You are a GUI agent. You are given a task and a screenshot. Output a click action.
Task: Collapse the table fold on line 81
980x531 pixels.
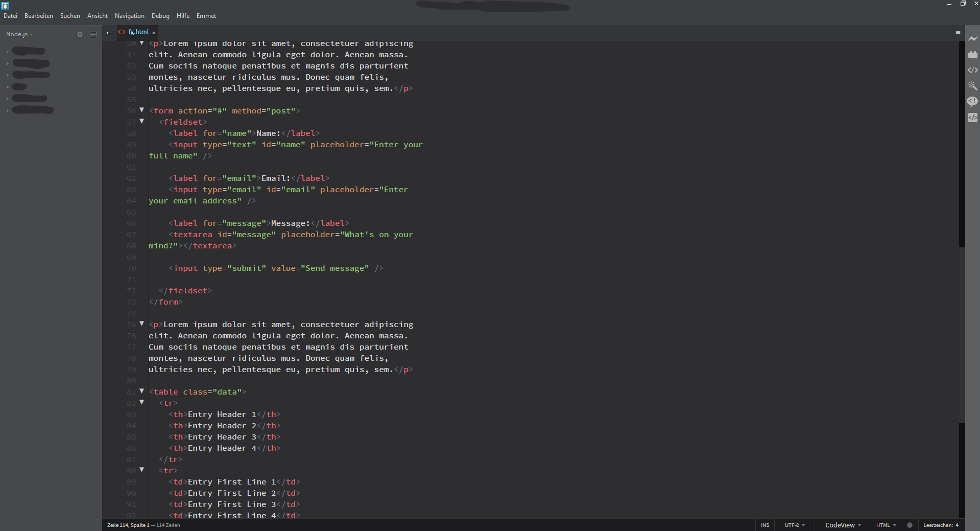click(142, 391)
